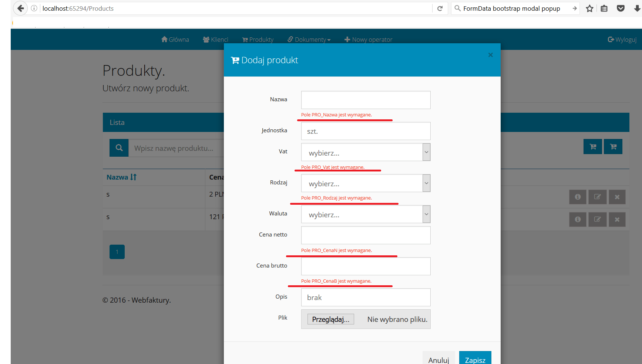The height and width of the screenshot is (364, 642).
Task: Open the Dokumenty menu
Action: 309,39
